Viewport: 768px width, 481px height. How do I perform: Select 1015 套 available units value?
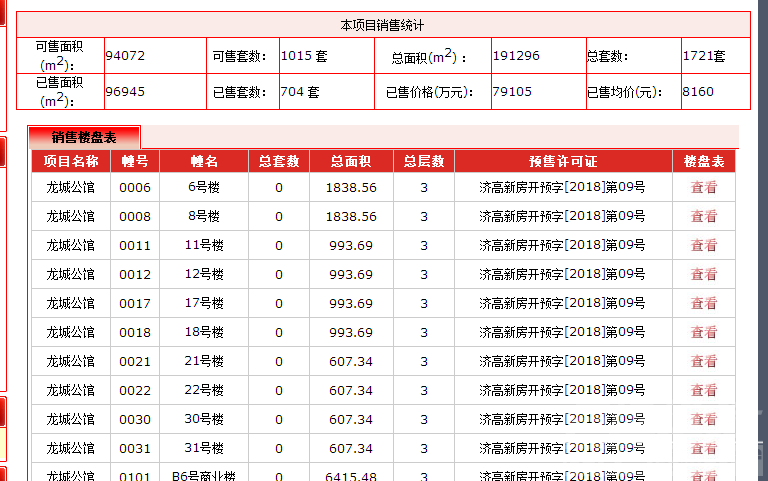(x=304, y=55)
